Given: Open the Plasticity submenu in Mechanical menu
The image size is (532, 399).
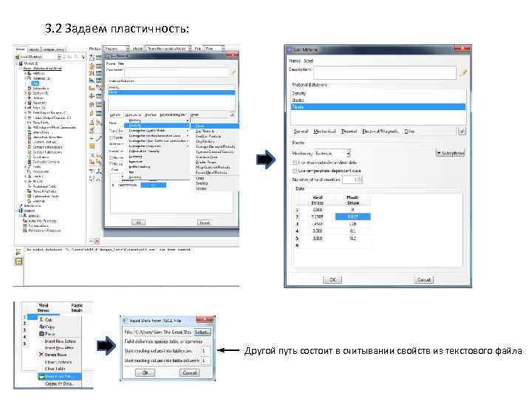Looking at the screenshot, I should click(x=157, y=126).
